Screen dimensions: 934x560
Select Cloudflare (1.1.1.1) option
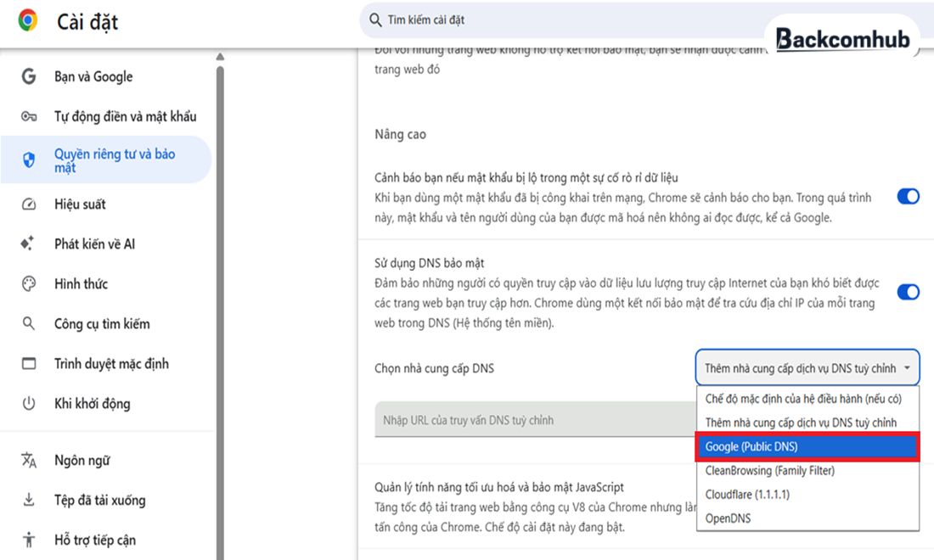[x=807, y=494]
